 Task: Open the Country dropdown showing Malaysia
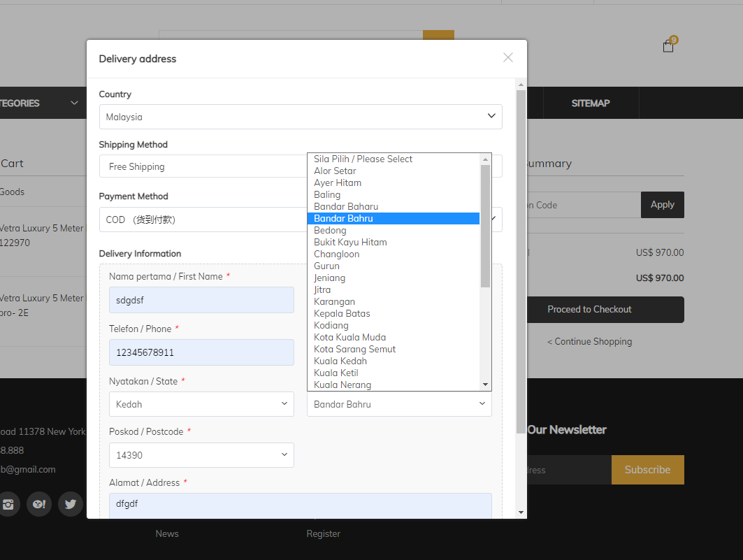[300, 117]
